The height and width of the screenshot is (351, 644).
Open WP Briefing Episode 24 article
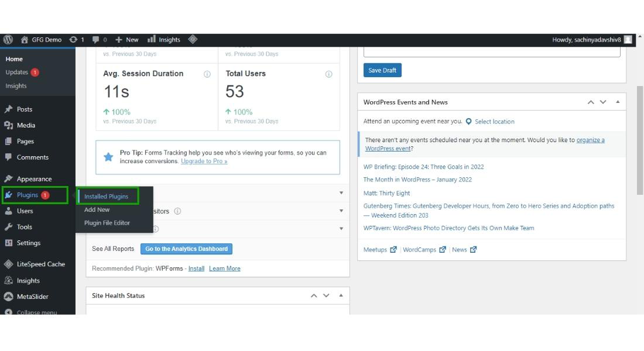[x=423, y=167]
